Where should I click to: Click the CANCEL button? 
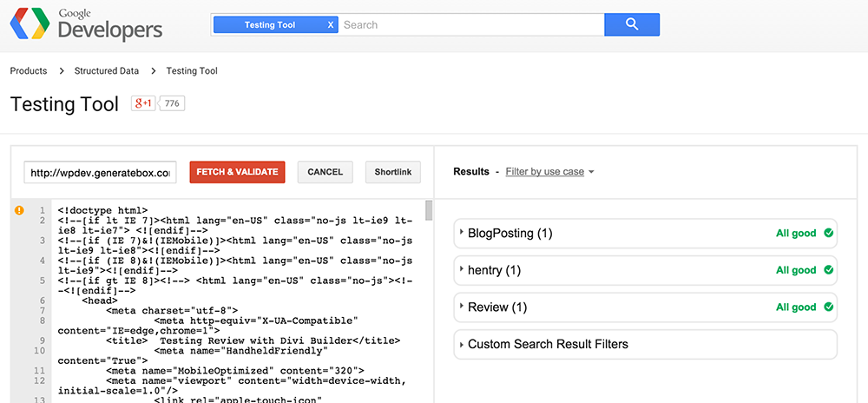(325, 172)
